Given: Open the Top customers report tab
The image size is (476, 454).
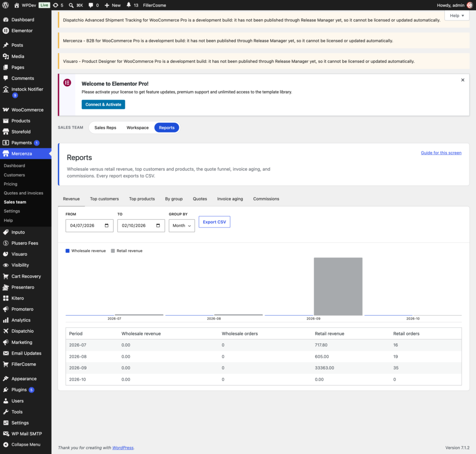Looking at the screenshot, I should (105, 199).
